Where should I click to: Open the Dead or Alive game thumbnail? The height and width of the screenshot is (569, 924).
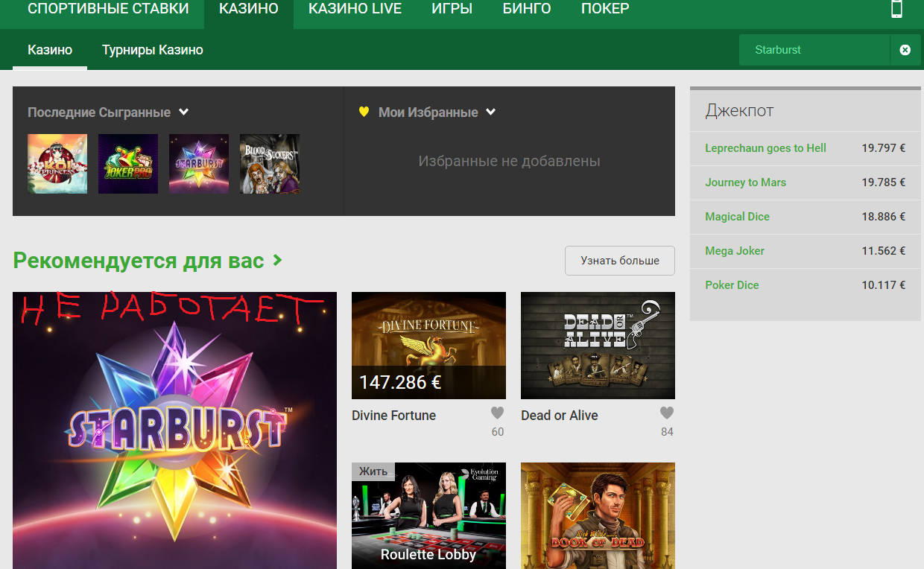pos(598,346)
